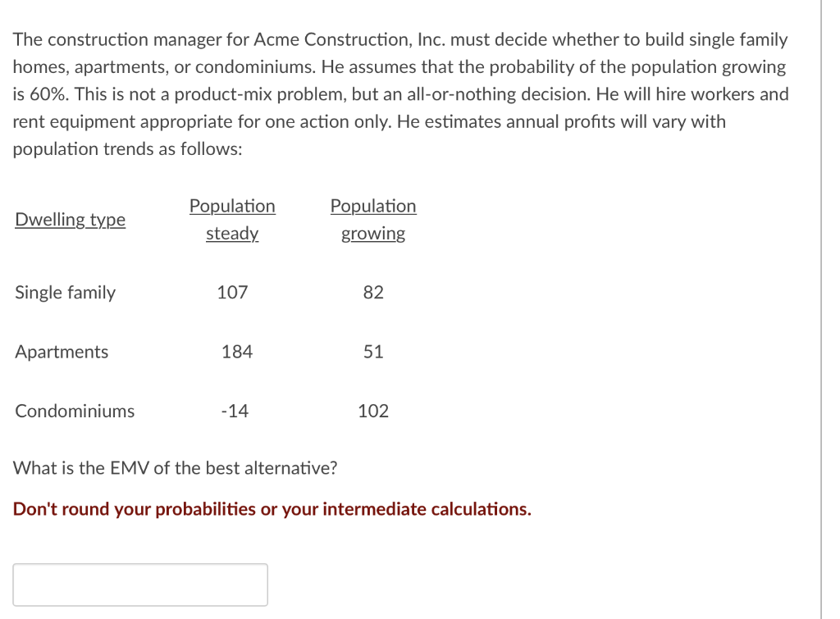Click the "Single family" row label

[65, 292]
